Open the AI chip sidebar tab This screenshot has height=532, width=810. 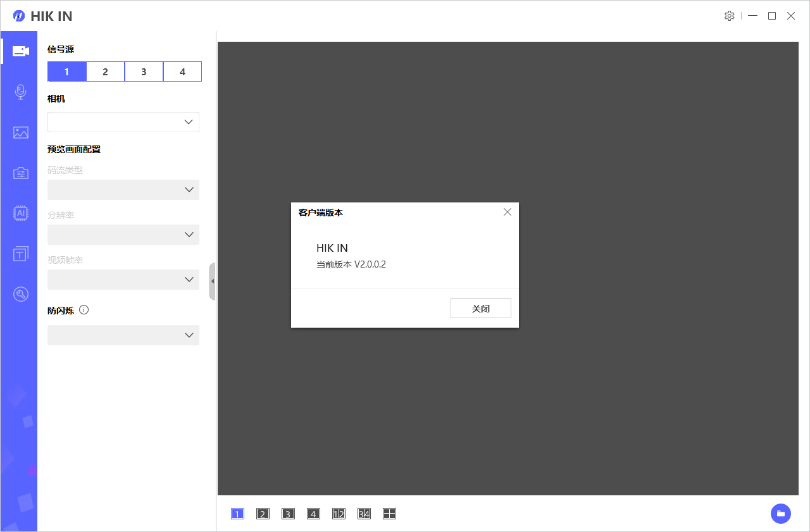click(x=20, y=213)
